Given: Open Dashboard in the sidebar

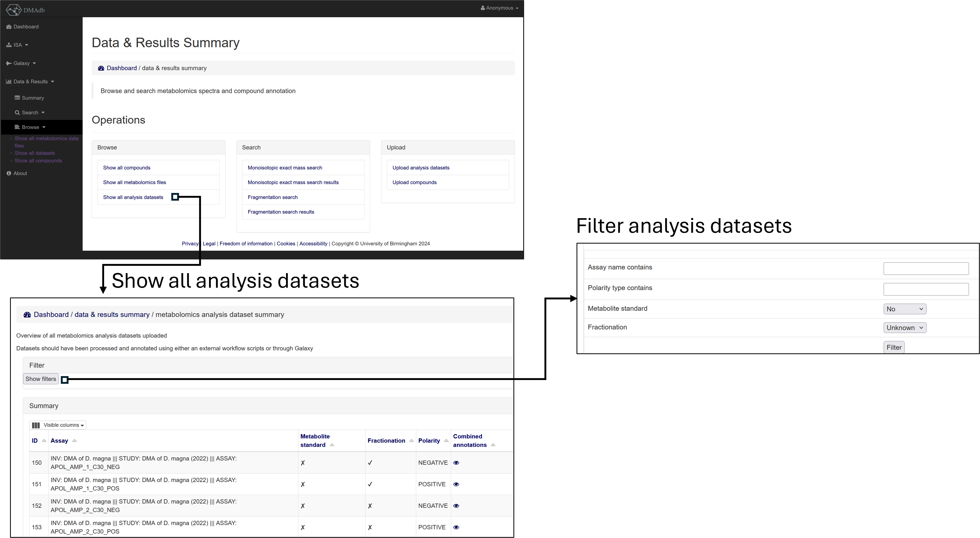Looking at the screenshot, I should (x=23, y=27).
